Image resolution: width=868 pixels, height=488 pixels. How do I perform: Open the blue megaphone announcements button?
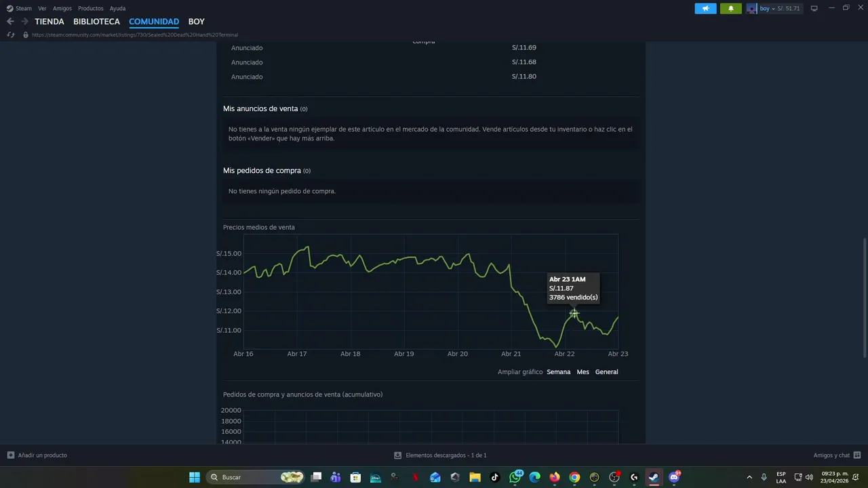pos(705,8)
